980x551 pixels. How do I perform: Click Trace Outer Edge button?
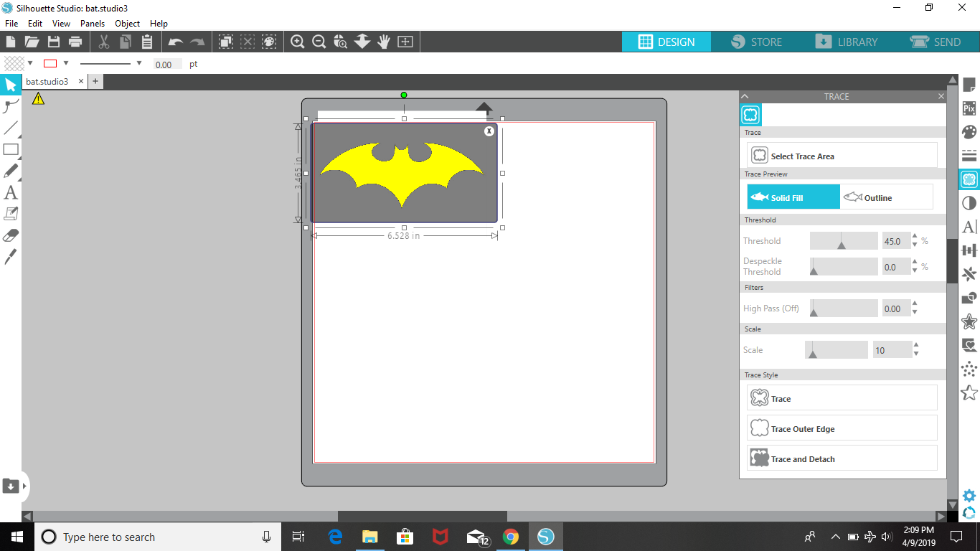pyautogui.click(x=842, y=428)
